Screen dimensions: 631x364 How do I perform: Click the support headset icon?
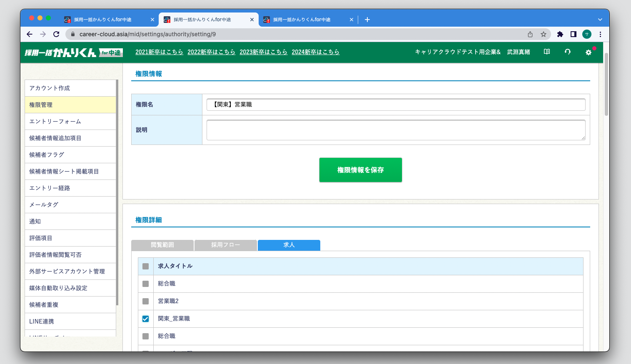pyautogui.click(x=567, y=52)
